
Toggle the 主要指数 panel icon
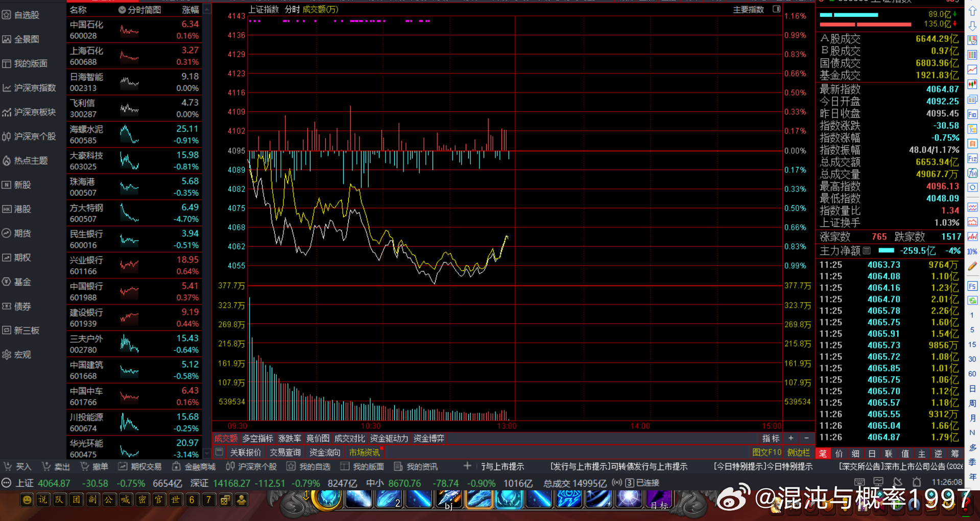coord(776,9)
